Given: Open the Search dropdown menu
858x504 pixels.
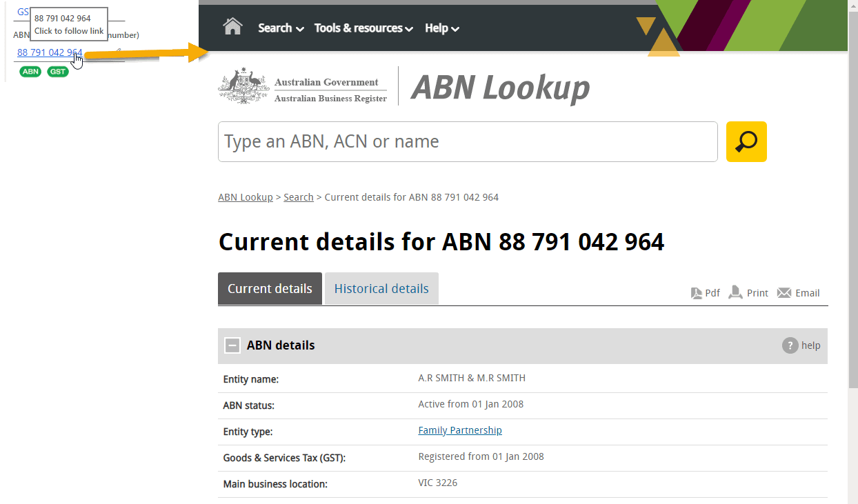Looking at the screenshot, I should click(281, 28).
